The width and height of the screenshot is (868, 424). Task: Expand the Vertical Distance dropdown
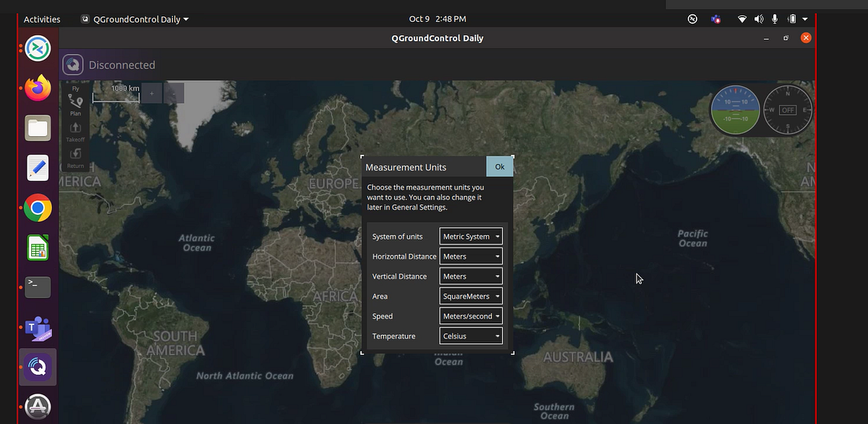[x=471, y=276]
